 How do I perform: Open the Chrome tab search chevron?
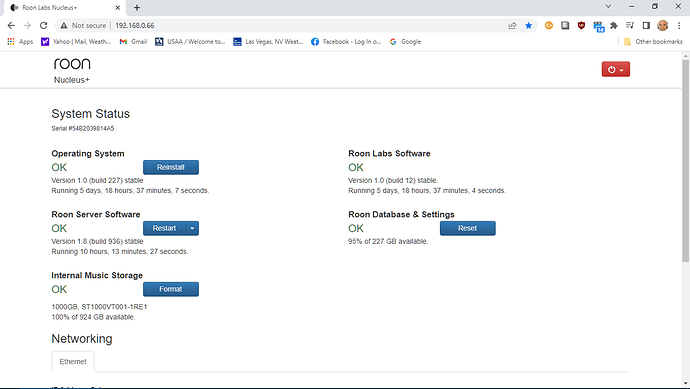[x=608, y=7]
